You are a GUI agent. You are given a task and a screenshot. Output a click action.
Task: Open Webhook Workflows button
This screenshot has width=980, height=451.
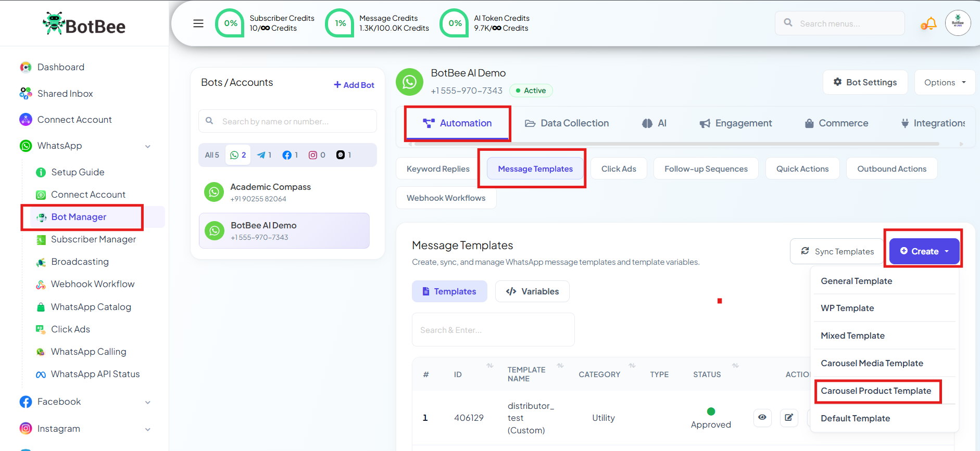[x=446, y=198]
